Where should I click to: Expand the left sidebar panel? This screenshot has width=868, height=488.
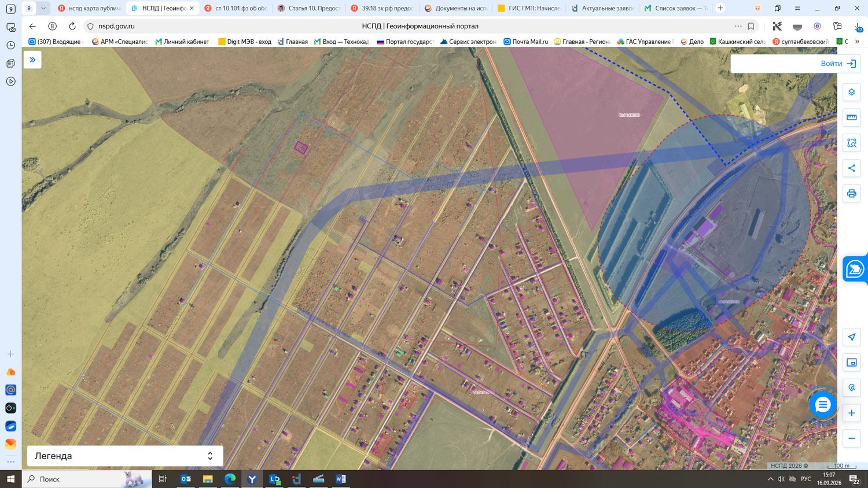click(32, 60)
